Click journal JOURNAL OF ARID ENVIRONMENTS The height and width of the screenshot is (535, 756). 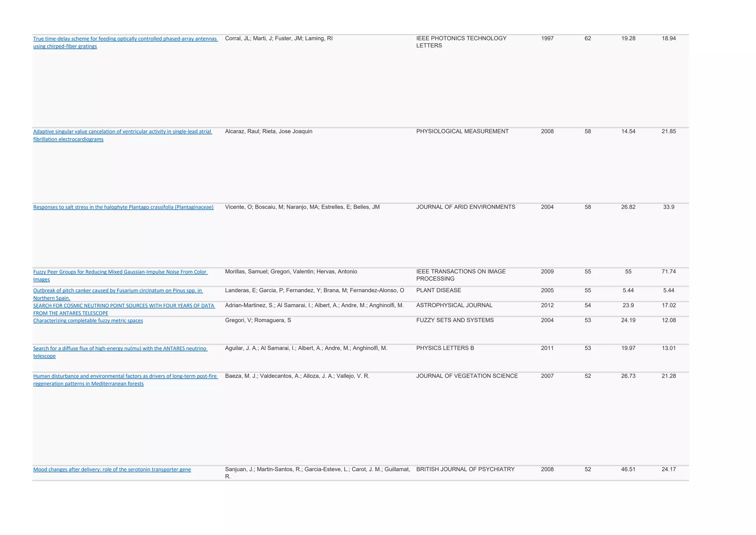466,207
